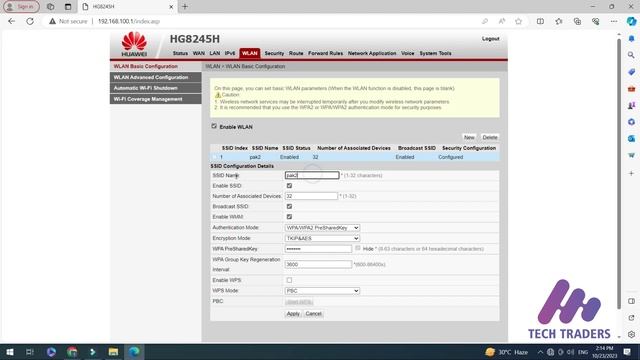Toggle the Enable WLAN checkbox

[x=214, y=126]
